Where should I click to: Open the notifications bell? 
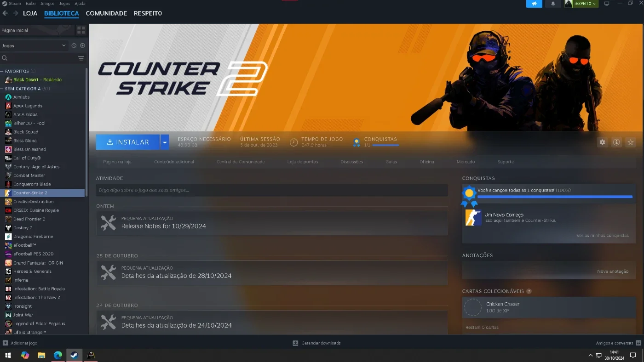pyautogui.click(x=553, y=4)
